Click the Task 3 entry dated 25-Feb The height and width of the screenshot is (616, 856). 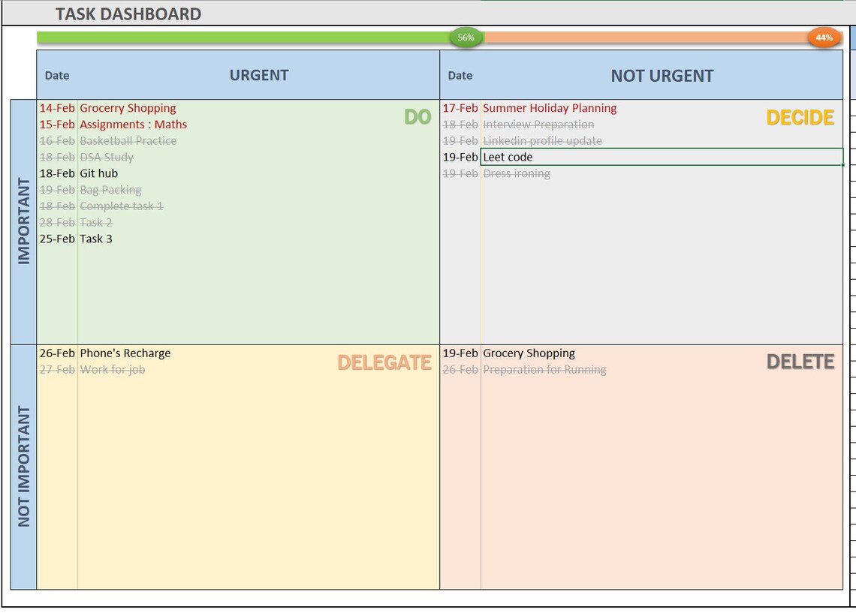coord(96,239)
